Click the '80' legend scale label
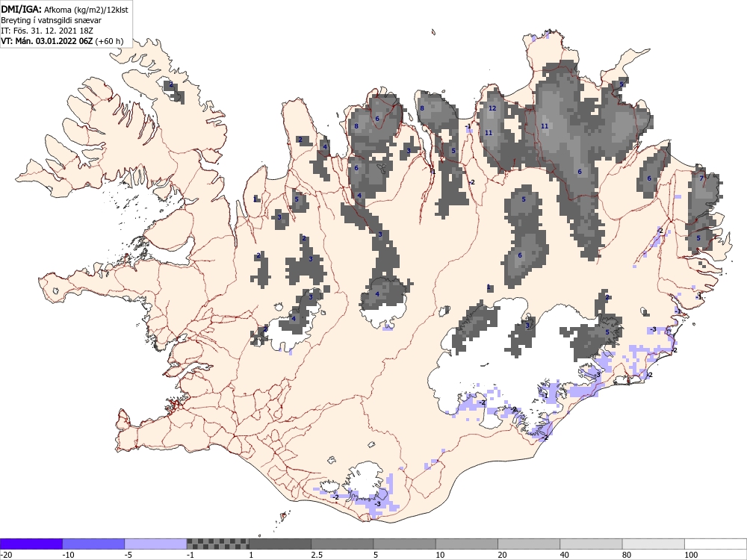This screenshot has height=560, width=747. tap(627, 555)
